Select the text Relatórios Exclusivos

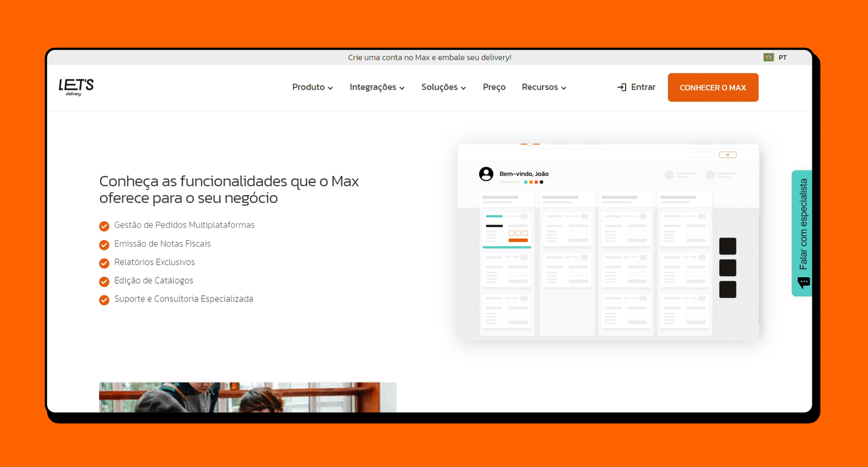tap(154, 262)
